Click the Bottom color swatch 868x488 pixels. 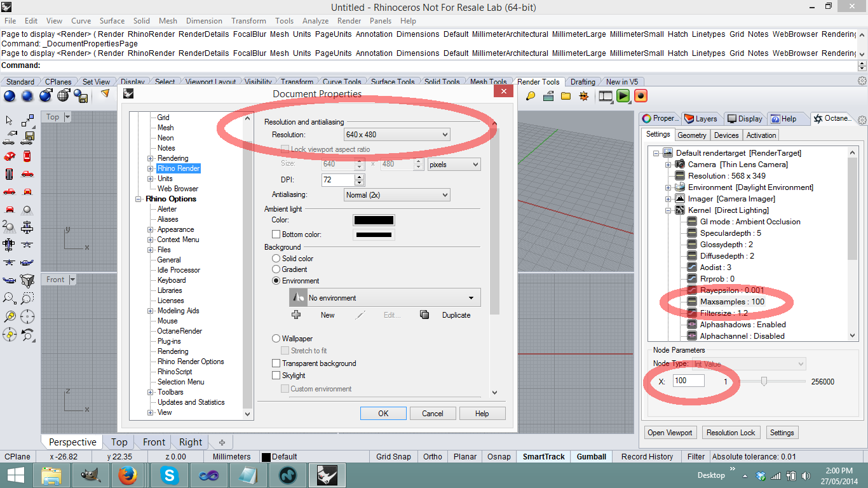[374, 234]
